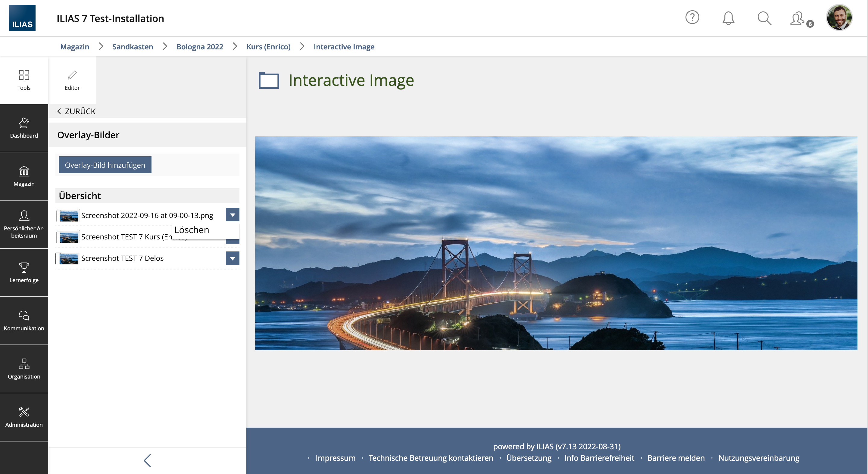Open the Kommunikation sidebar item
The width and height of the screenshot is (868, 474).
click(x=24, y=321)
